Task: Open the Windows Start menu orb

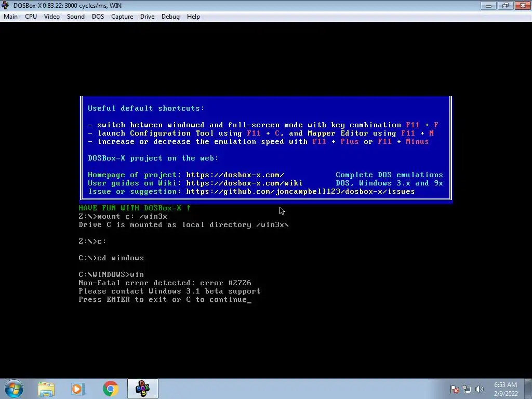Action: click(14, 389)
